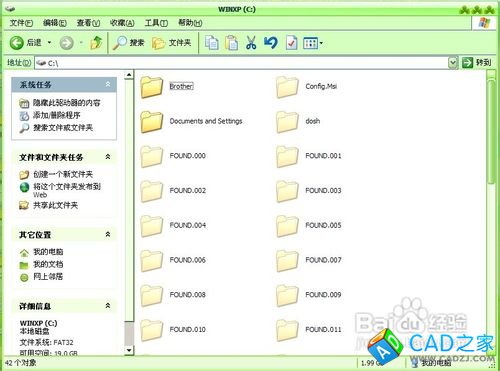Screen dimensions: 500x371
Task: Click the Paste clipboard toolbar icon
Action: [231, 43]
